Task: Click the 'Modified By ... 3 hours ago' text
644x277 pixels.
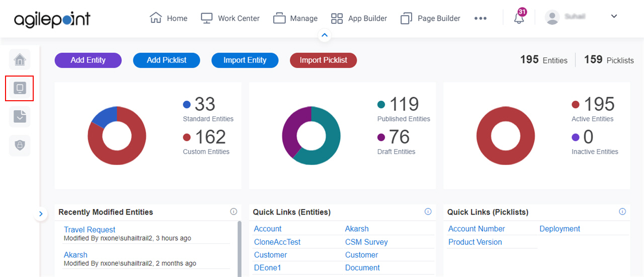Action: pyautogui.click(x=127, y=238)
